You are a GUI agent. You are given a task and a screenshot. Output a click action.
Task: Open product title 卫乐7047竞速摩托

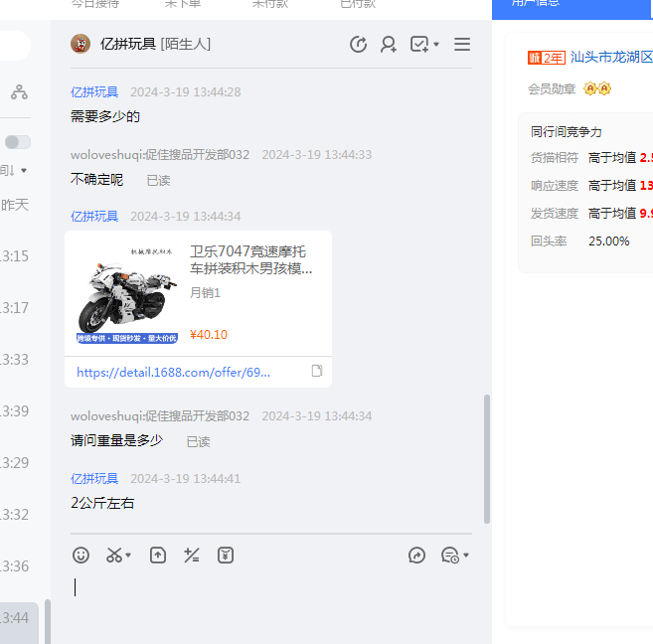pos(251,259)
